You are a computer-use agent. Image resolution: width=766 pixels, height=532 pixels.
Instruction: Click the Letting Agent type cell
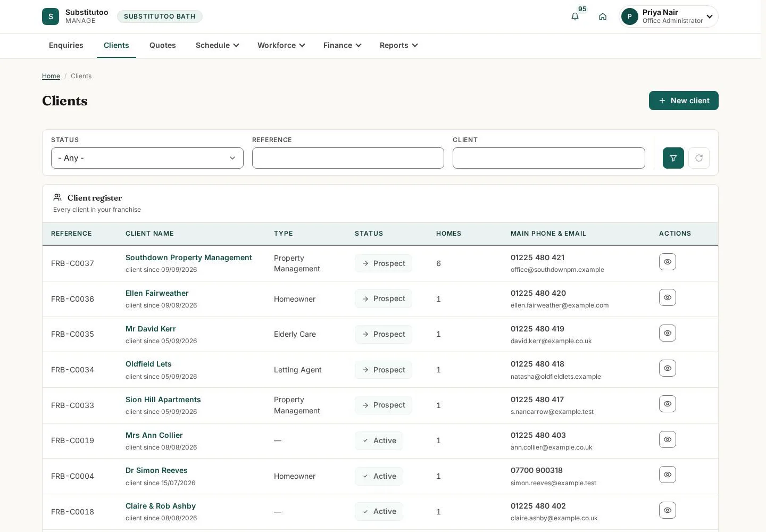click(x=298, y=370)
